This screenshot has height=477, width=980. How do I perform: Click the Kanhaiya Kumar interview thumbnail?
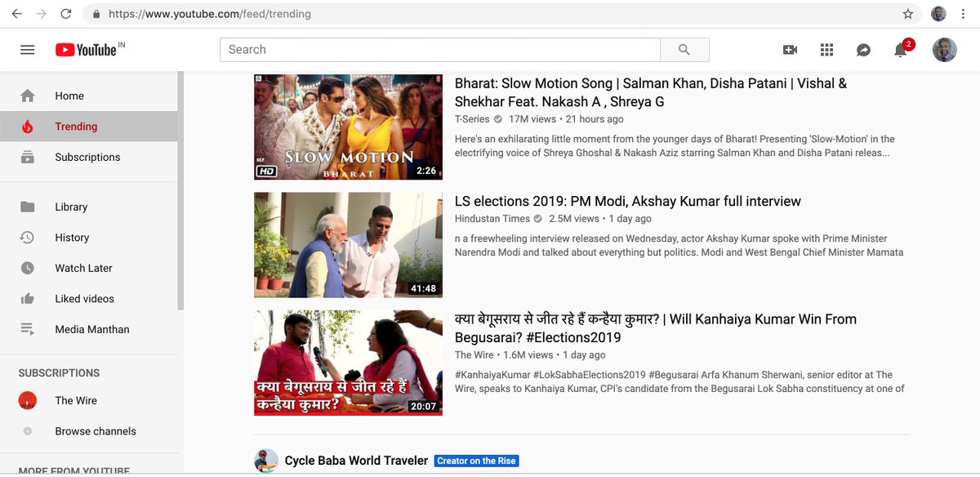tap(348, 363)
